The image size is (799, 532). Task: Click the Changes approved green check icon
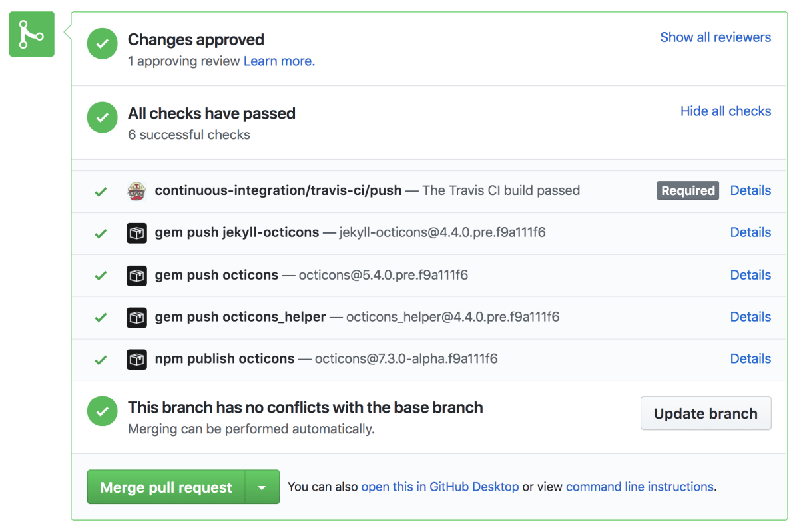click(x=102, y=44)
